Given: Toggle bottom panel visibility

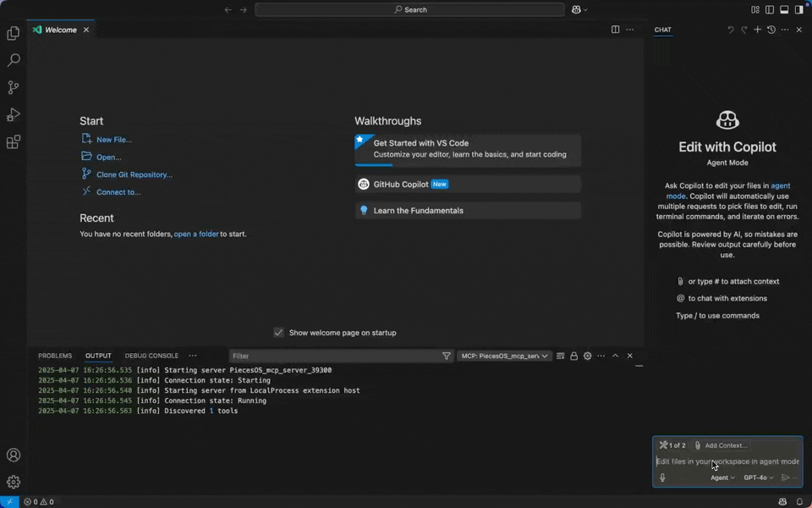Looking at the screenshot, I should click(784, 10).
